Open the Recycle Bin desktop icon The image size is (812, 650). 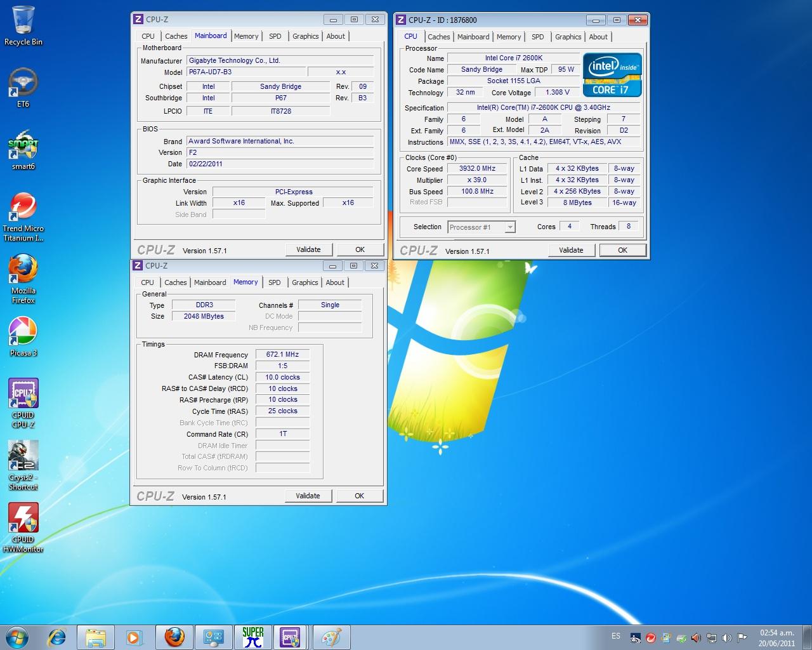pos(23,25)
